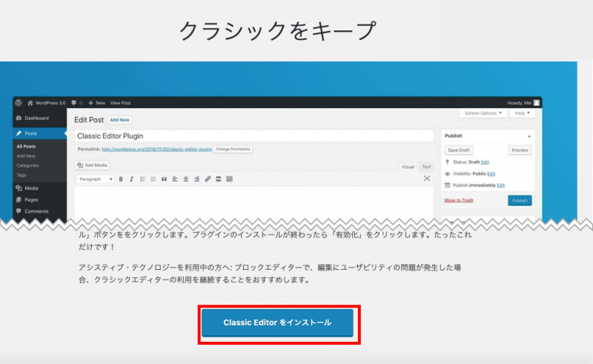Click the Add Media button
This screenshot has width=593, height=364.
point(92,165)
